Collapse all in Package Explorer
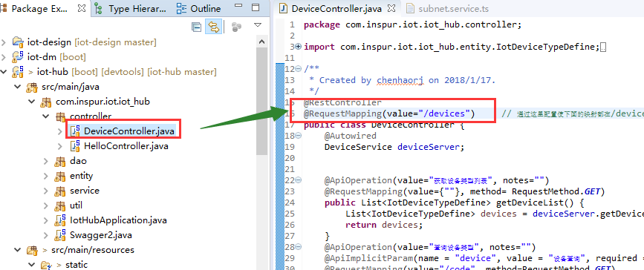This screenshot has height=270, width=644. tap(197, 27)
